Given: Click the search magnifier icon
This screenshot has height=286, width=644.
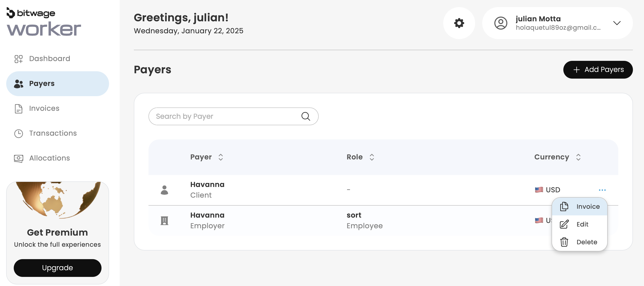Looking at the screenshot, I should 306,116.
